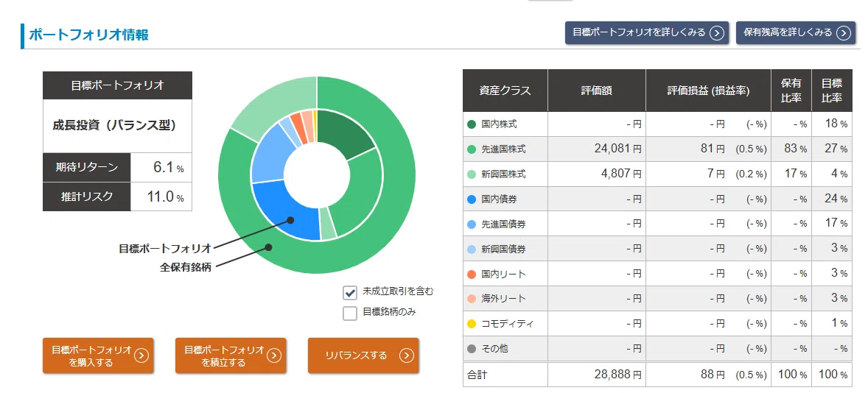Click その他 gray legend dot

pyautogui.click(x=472, y=349)
